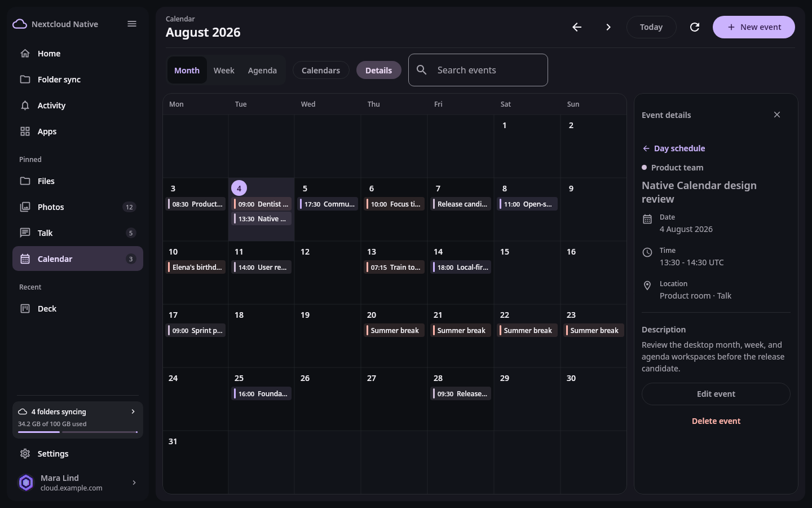Open the 11:00 Open-s... event
812x508 pixels.
click(x=528, y=204)
